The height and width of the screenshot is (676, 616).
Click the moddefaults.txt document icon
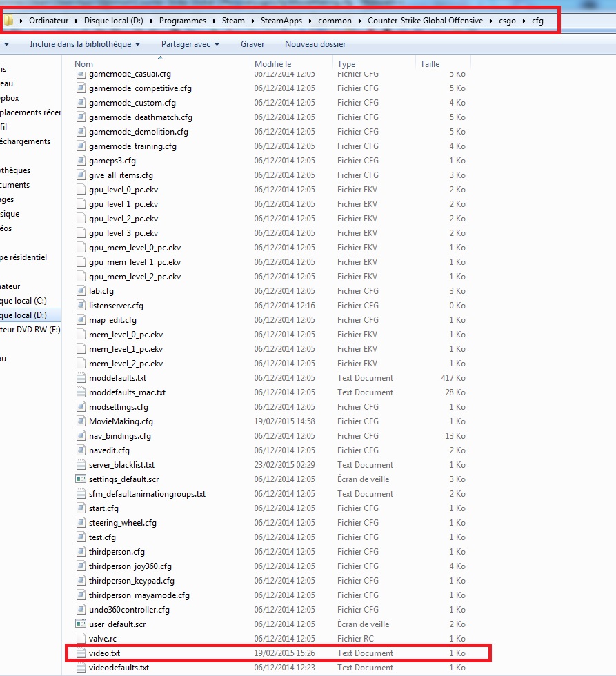point(81,378)
